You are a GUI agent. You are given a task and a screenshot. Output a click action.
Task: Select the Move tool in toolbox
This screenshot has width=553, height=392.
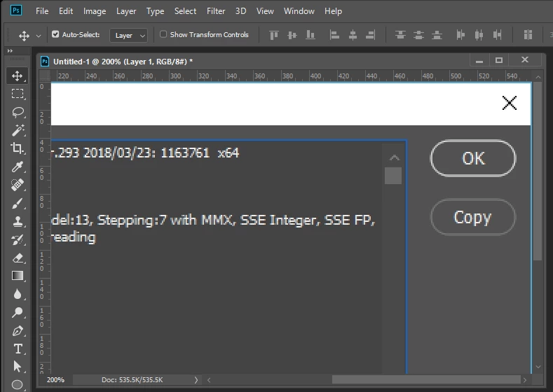coord(18,76)
